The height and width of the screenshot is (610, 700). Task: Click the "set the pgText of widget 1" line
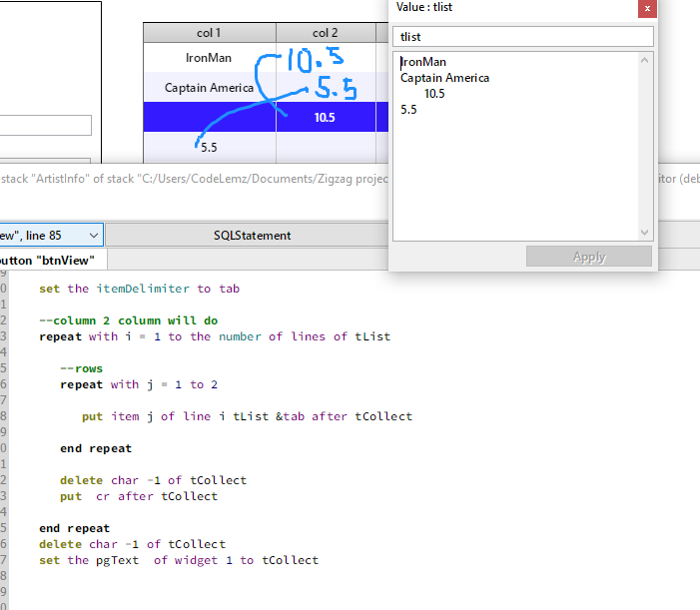(179, 560)
